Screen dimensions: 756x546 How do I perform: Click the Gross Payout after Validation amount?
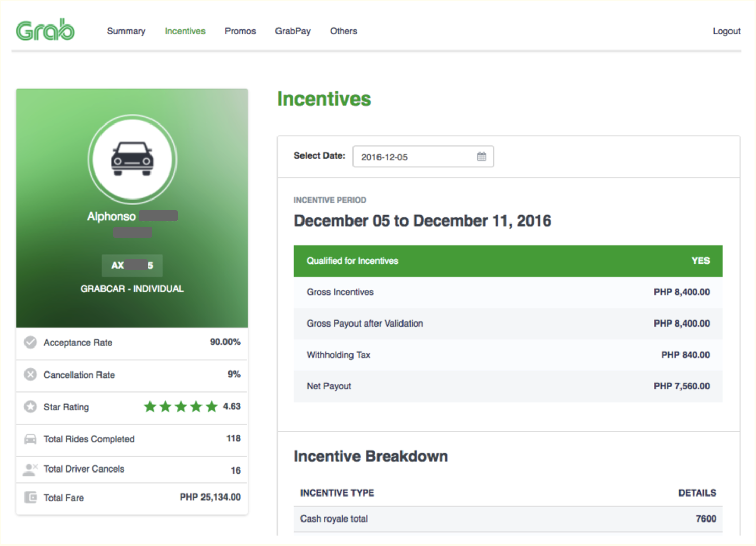coord(682,324)
